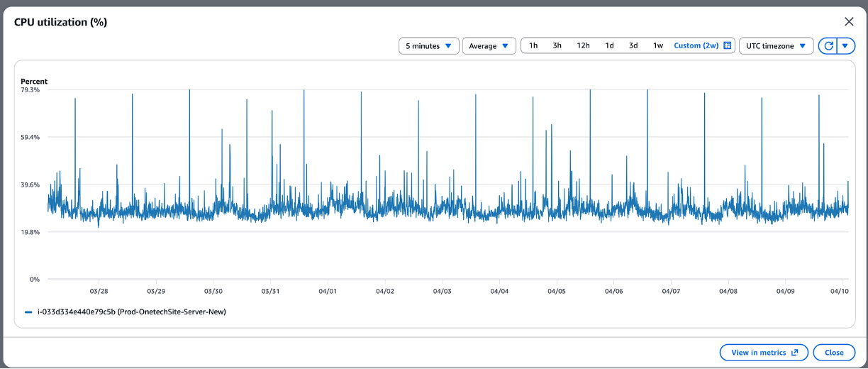Select the 1h time range
This screenshot has height=369, width=868.
tap(533, 46)
